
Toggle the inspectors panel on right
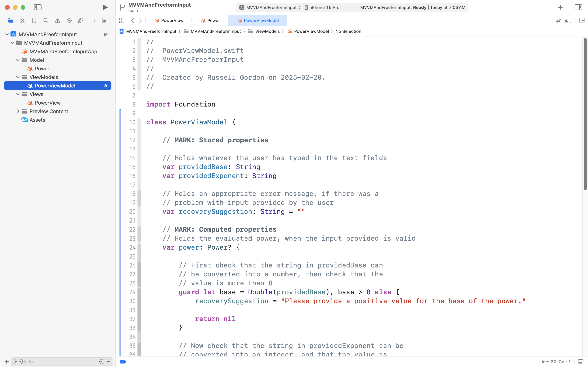[x=578, y=7]
